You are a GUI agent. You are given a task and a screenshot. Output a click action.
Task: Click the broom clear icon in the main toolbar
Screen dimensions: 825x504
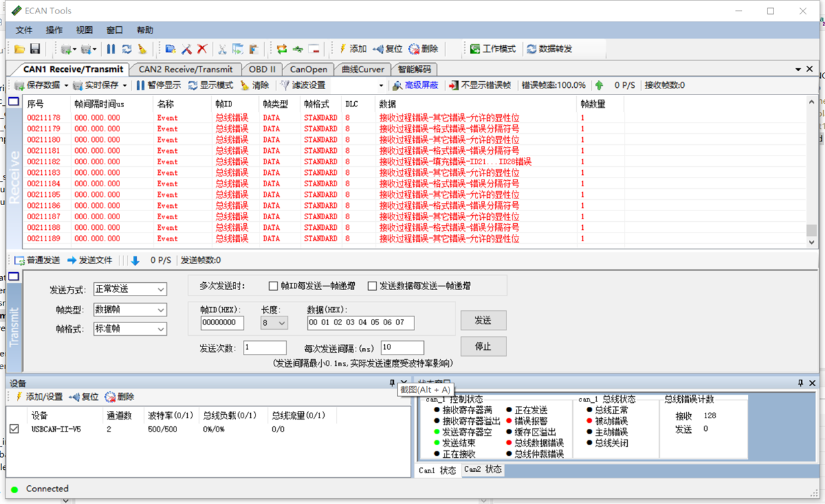pos(142,49)
